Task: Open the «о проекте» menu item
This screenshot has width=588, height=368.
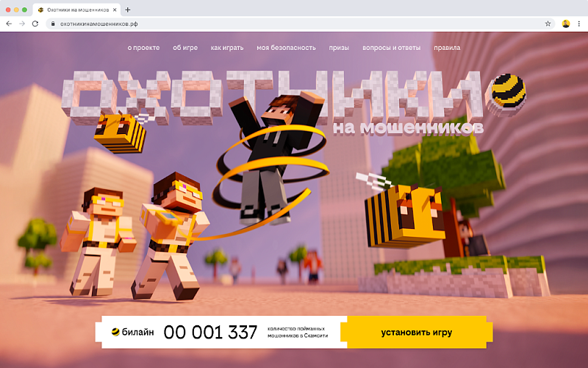Action: [143, 48]
